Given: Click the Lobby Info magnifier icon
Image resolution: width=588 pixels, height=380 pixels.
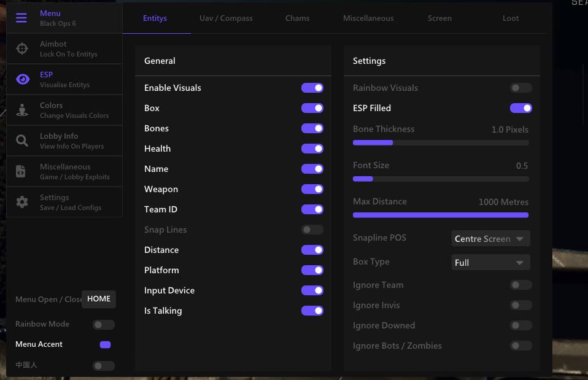Looking at the screenshot, I should coord(21,141).
